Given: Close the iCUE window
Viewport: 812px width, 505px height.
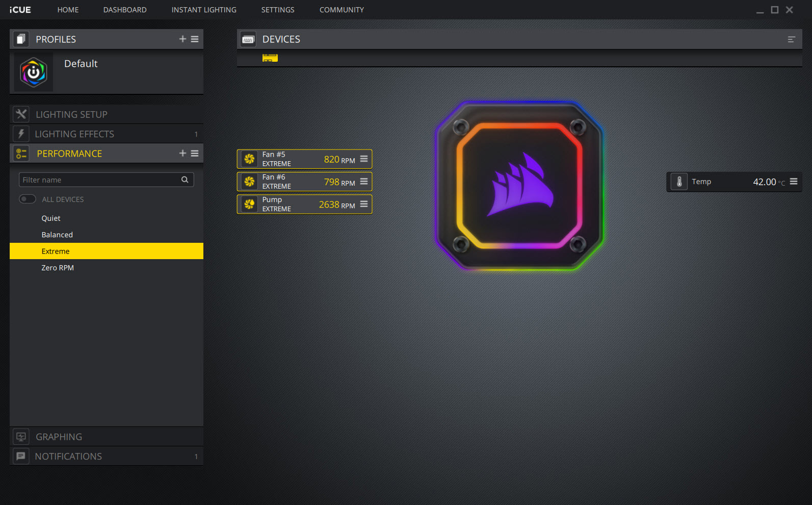Looking at the screenshot, I should (790, 10).
